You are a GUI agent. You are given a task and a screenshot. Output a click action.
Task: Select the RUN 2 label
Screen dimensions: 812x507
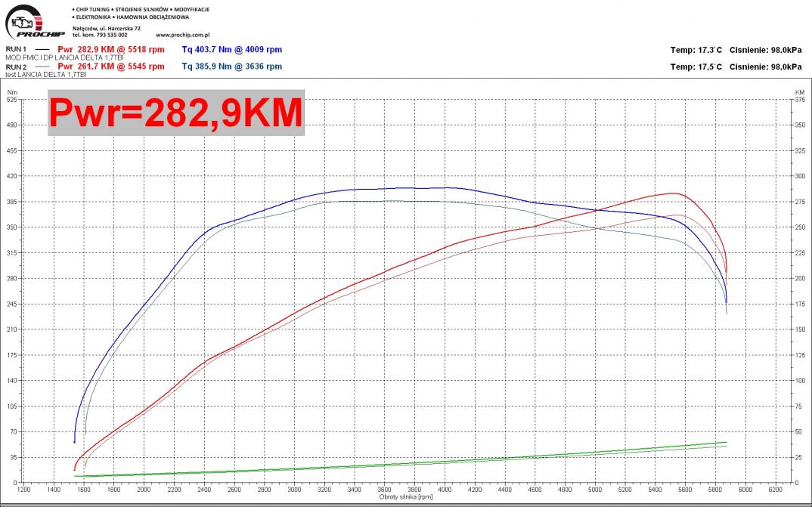coord(16,67)
